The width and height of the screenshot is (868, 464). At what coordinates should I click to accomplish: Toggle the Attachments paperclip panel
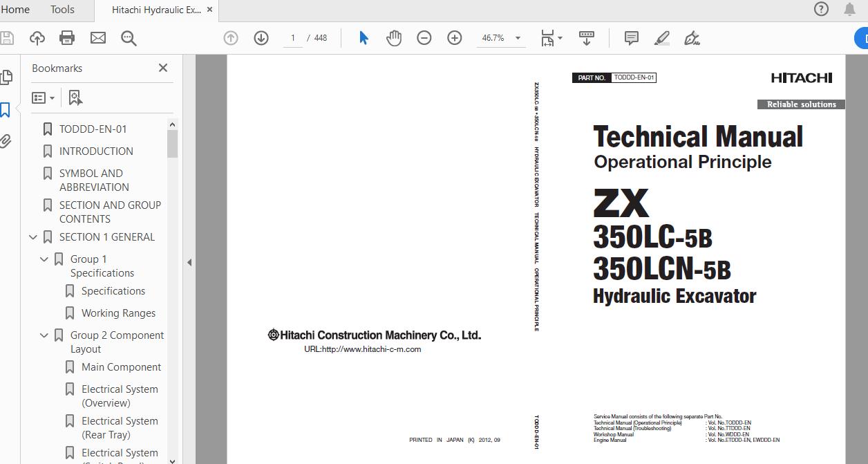coord(6,142)
